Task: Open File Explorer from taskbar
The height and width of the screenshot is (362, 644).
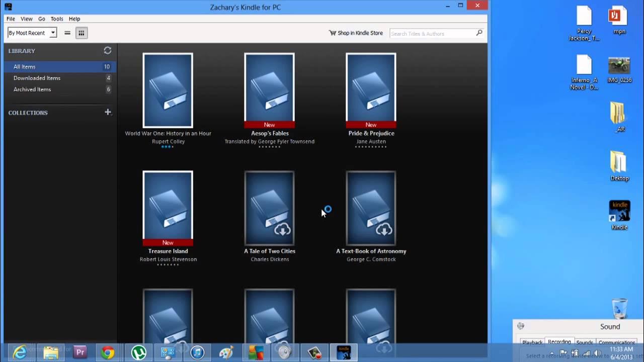Action: click(x=50, y=352)
